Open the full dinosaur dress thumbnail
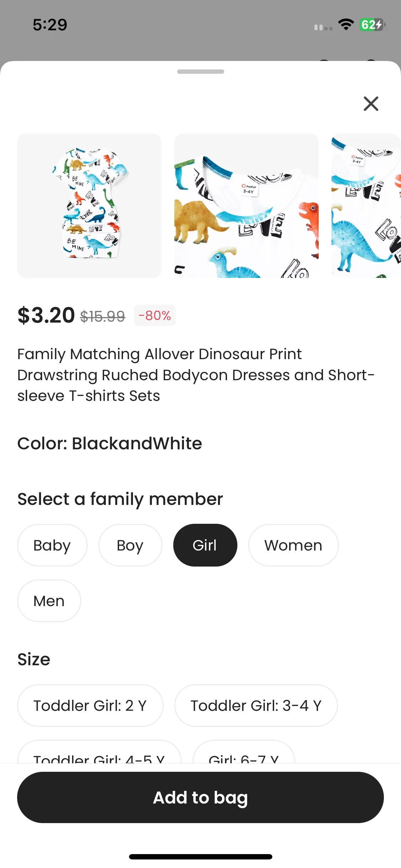 point(89,206)
